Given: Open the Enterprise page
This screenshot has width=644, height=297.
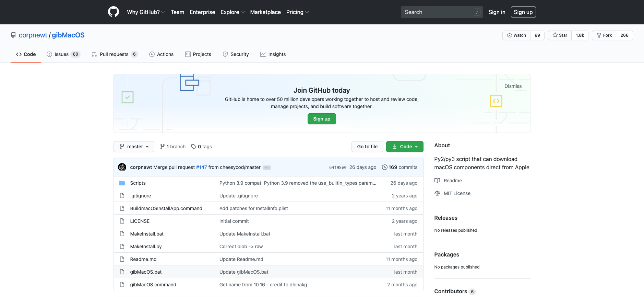Looking at the screenshot, I should pyautogui.click(x=202, y=12).
